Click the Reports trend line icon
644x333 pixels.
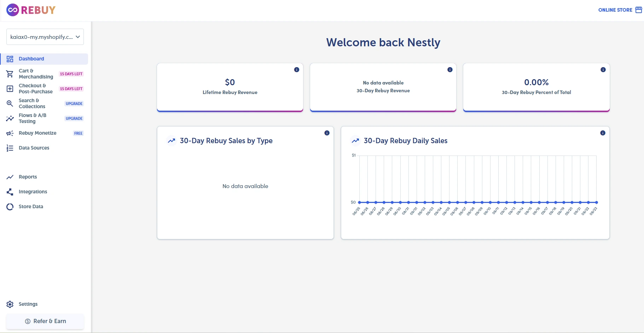(x=10, y=177)
